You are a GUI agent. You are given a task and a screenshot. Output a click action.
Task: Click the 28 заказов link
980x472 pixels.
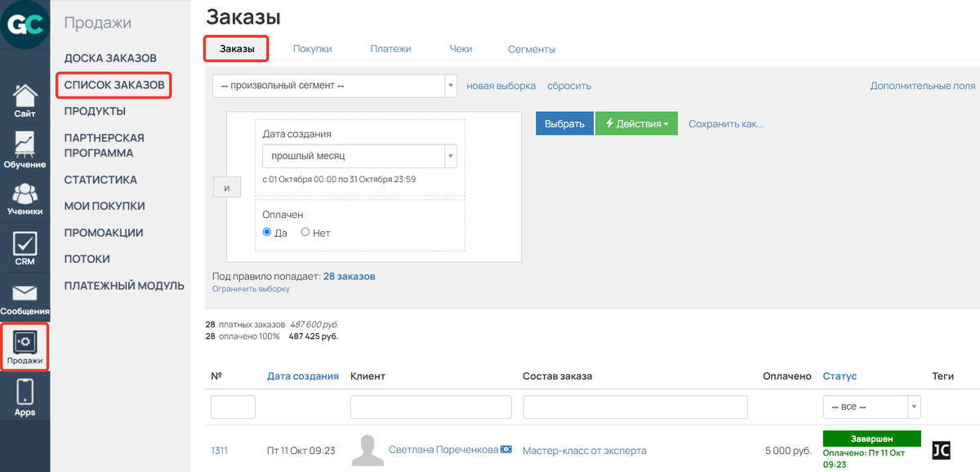click(350, 276)
